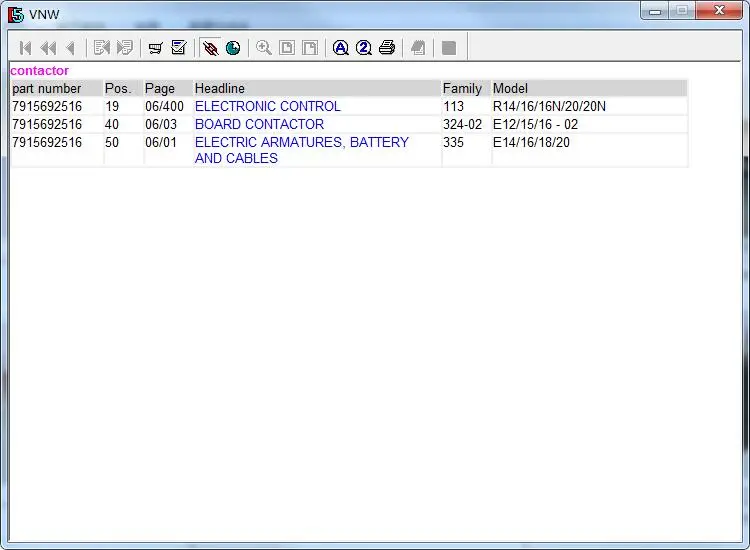The height and width of the screenshot is (550, 750).
Task: Click the teal clock history icon
Action: (233, 48)
